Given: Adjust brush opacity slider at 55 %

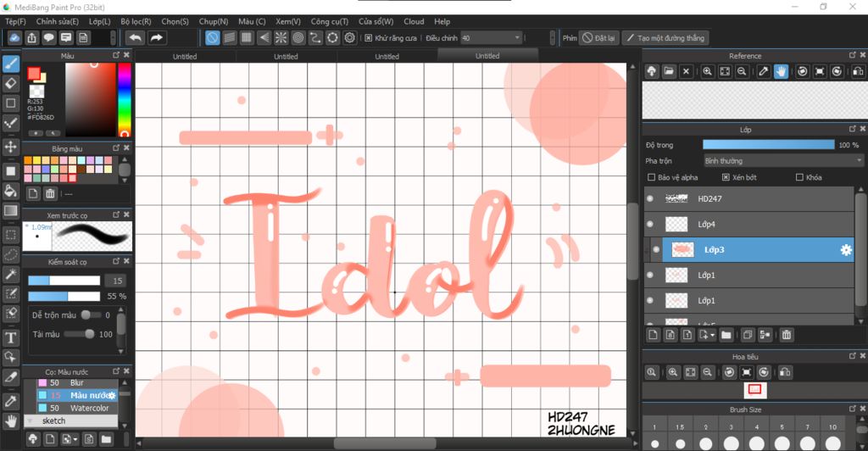Looking at the screenshot, I should click(64, 296).
